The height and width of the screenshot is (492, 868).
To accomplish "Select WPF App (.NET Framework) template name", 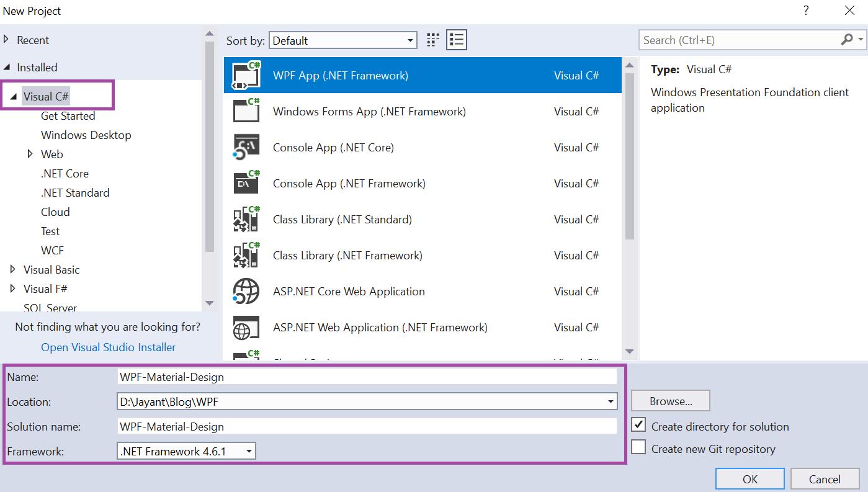I will tap(341, 76).
